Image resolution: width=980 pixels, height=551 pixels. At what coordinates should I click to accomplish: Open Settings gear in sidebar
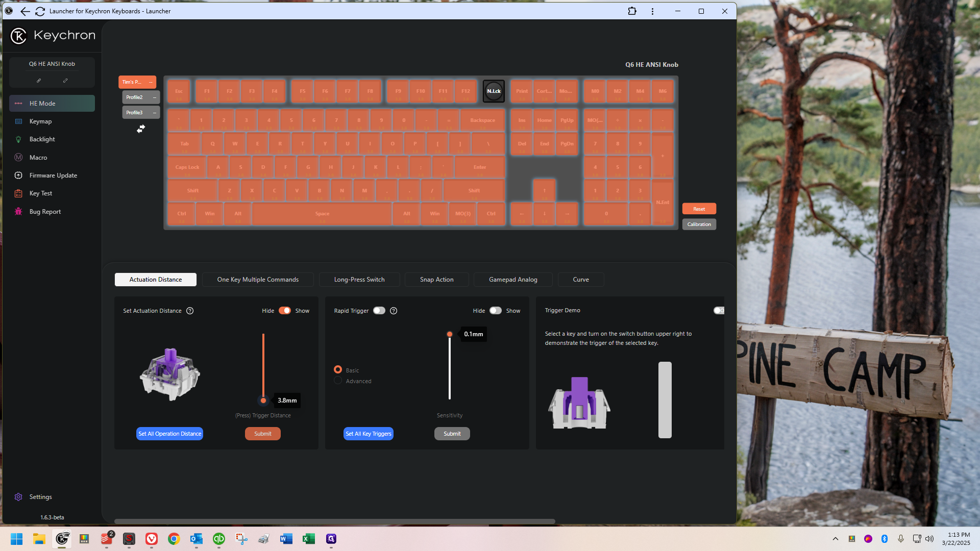18,497
